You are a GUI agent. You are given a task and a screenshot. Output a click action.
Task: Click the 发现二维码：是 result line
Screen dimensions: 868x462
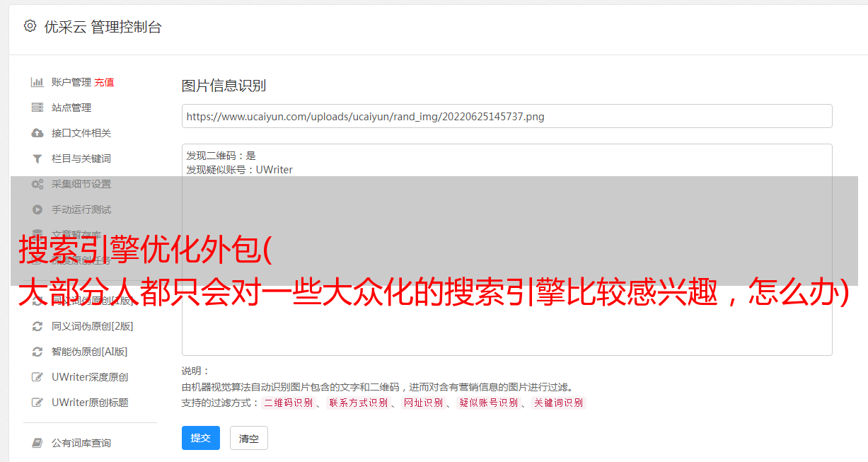[221, 156]
